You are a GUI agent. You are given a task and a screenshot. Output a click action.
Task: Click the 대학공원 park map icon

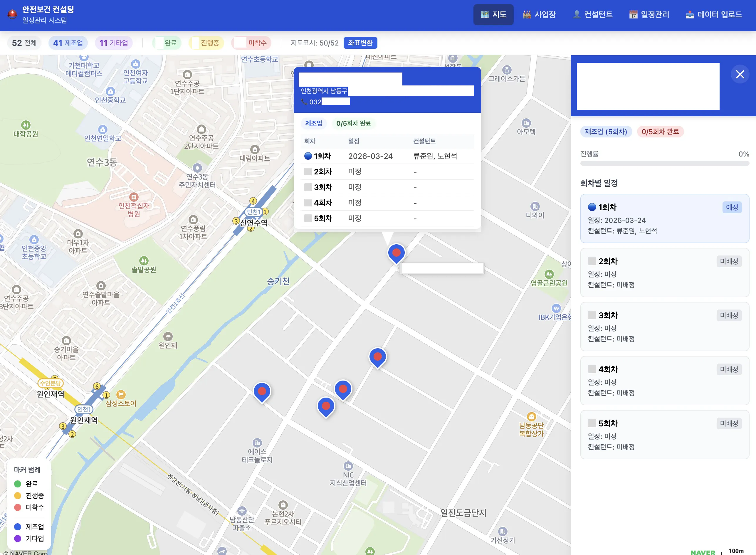(26, 125)
